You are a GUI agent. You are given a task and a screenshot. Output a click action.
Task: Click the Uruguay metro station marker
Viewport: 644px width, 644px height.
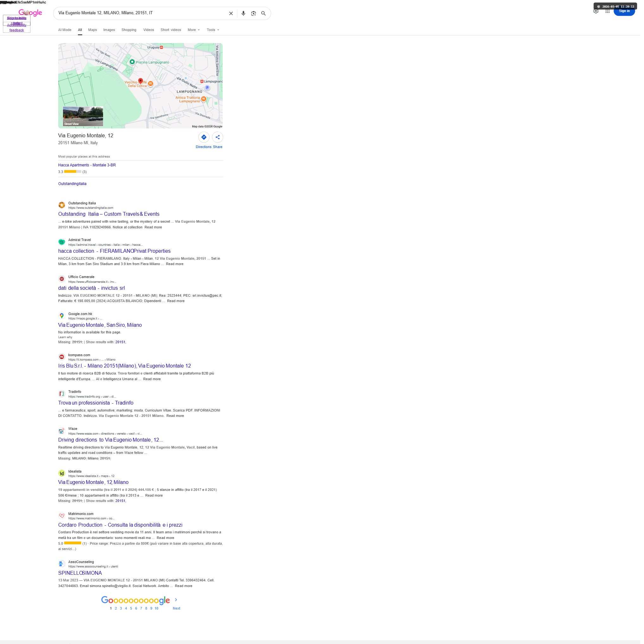click(x=162, y=48)
